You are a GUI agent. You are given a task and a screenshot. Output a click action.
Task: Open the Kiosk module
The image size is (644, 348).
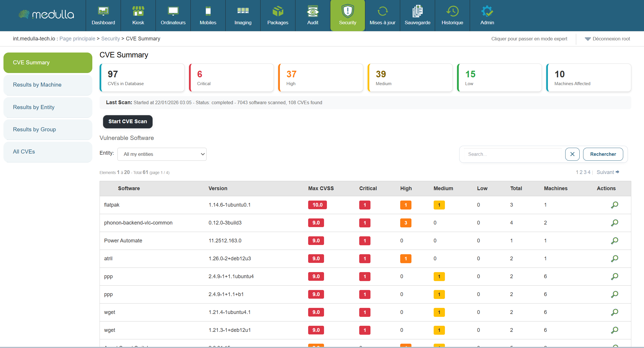[138, 16]
